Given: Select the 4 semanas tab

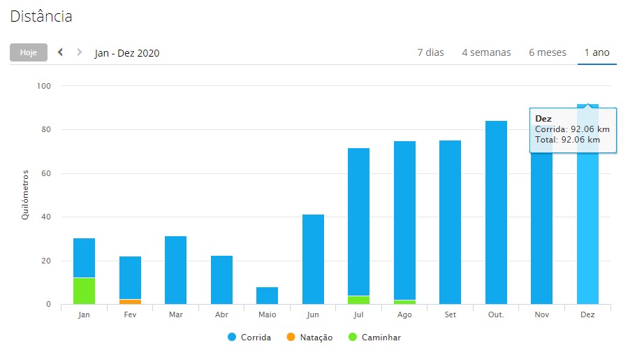Looking at the screenshot, I should click(x=486, y=52).
